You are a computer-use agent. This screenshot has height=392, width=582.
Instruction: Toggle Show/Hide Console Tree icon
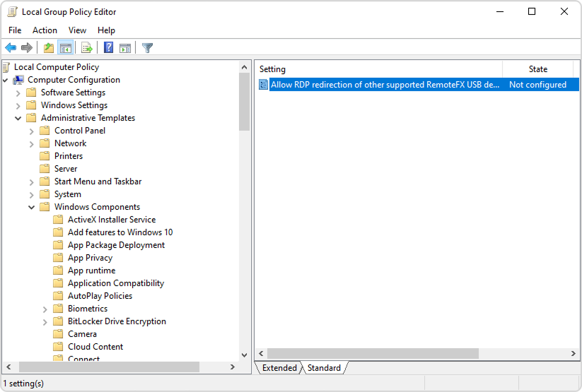click(65, 48)
